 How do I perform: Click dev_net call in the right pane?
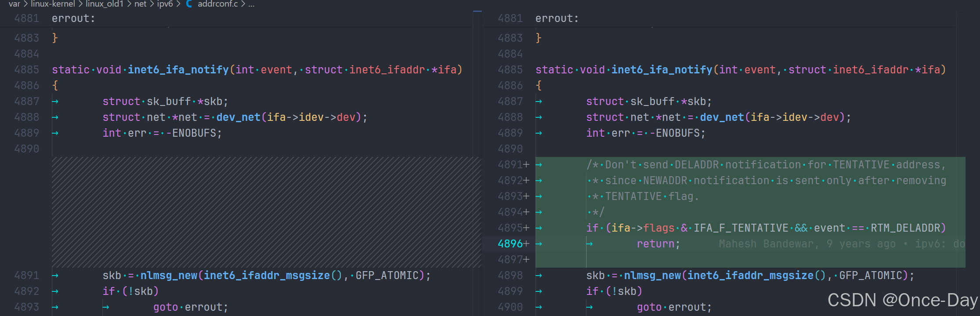click(x=722, y=117)
